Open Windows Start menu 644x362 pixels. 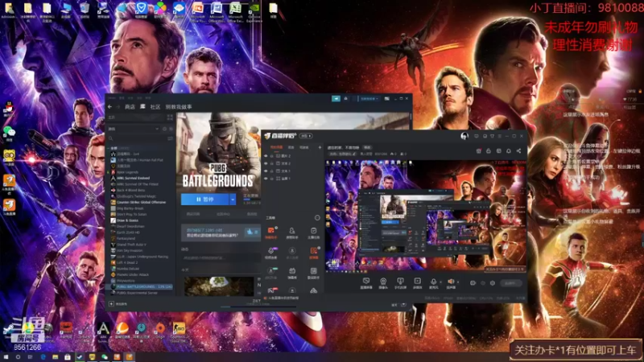pos(6,357)
